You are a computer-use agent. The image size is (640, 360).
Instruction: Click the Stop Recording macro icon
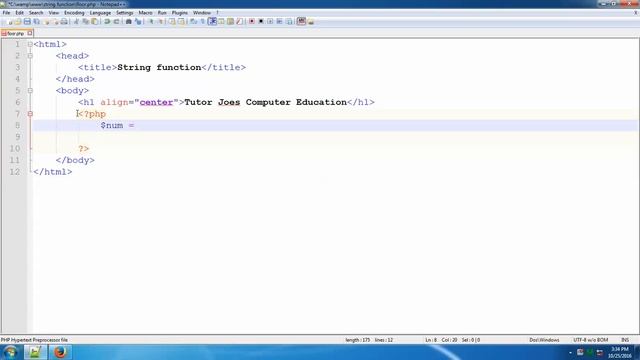pos(261,21)
